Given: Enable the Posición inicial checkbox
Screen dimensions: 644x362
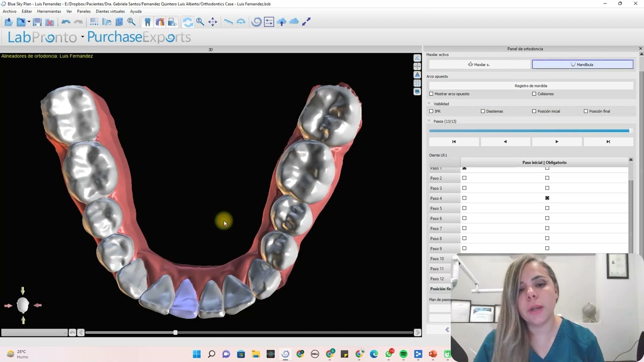Looking at the screenshot, I should point(534,111).
